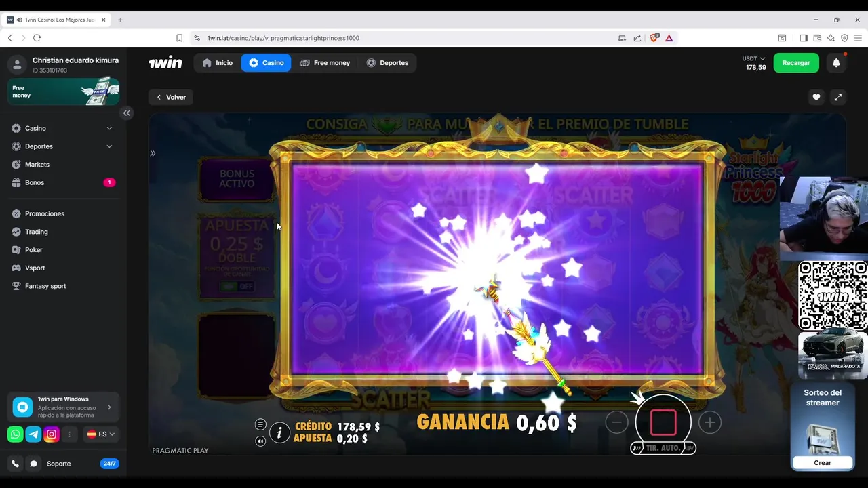This screenshot has height=488, width=868.
Task: Stop the spin with red square button
Action: coord(663,422)
